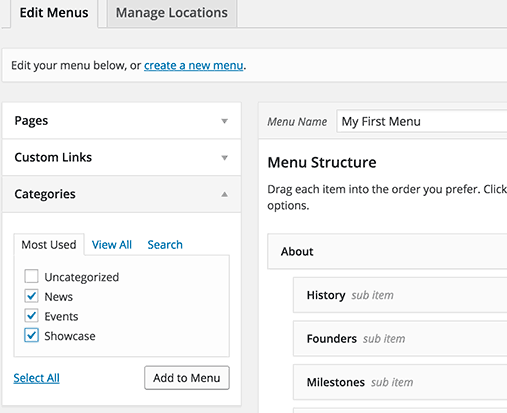Select the History sub item

click(x=400, y=295)
